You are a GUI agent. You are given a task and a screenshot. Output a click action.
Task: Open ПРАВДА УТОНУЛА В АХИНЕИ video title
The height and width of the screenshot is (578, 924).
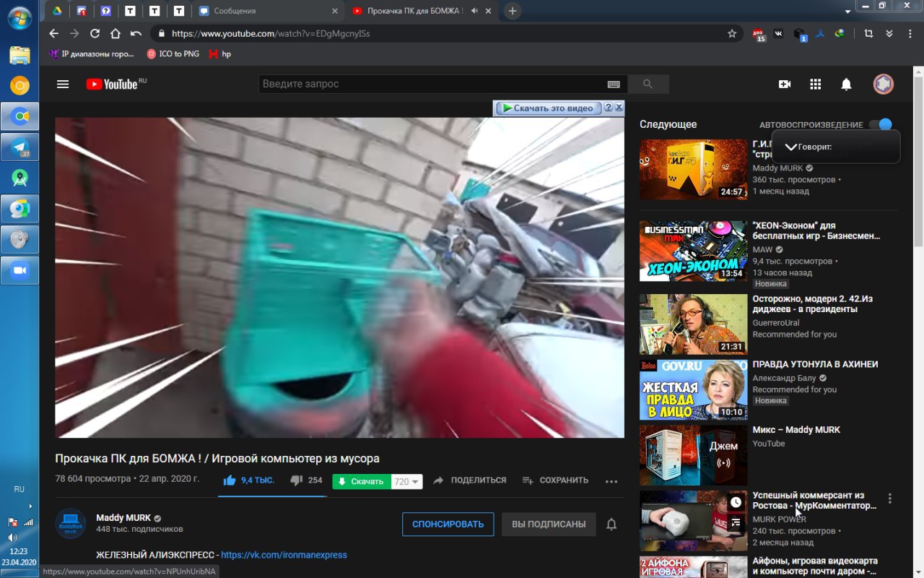point(815,364)
